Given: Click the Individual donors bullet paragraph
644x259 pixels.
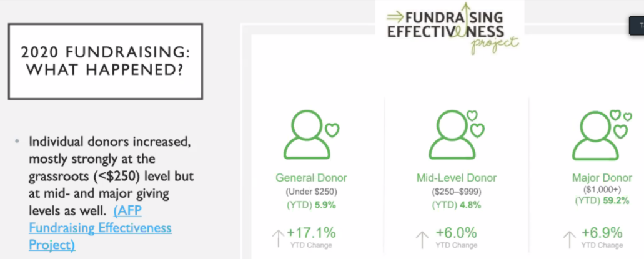Looking at the screenshot, I should click(x=106, y=177).
